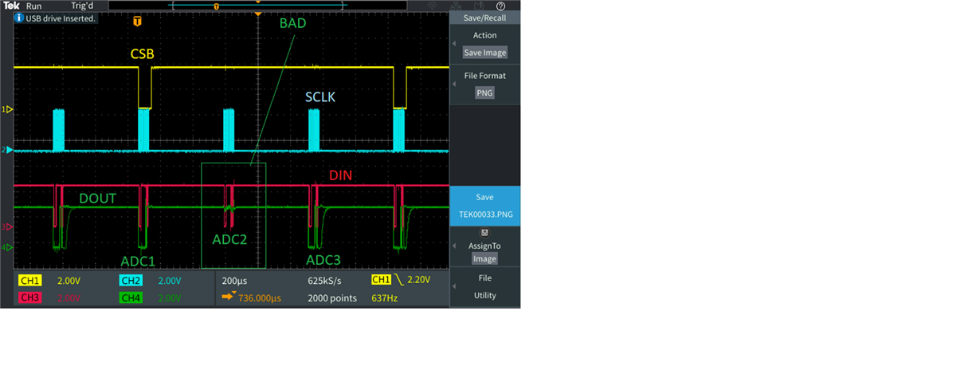
Task: Click the Run acquisition status
Action: point(33,6)
